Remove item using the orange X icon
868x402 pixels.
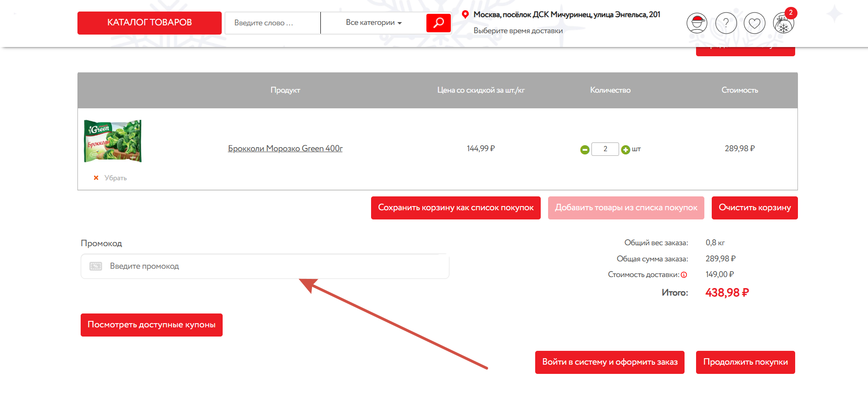(96, 178)
